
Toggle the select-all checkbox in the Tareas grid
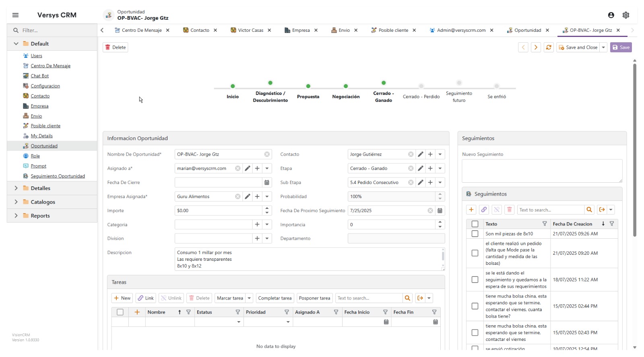(120, 312)
